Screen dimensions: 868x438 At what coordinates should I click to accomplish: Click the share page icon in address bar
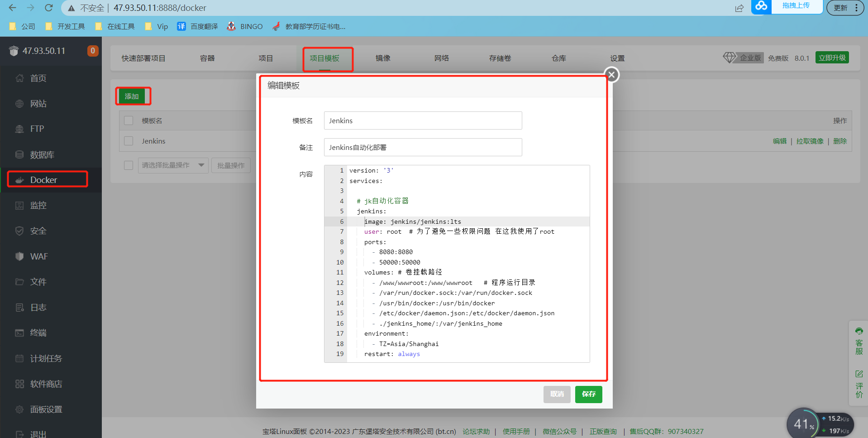click(x=739, y=8)
